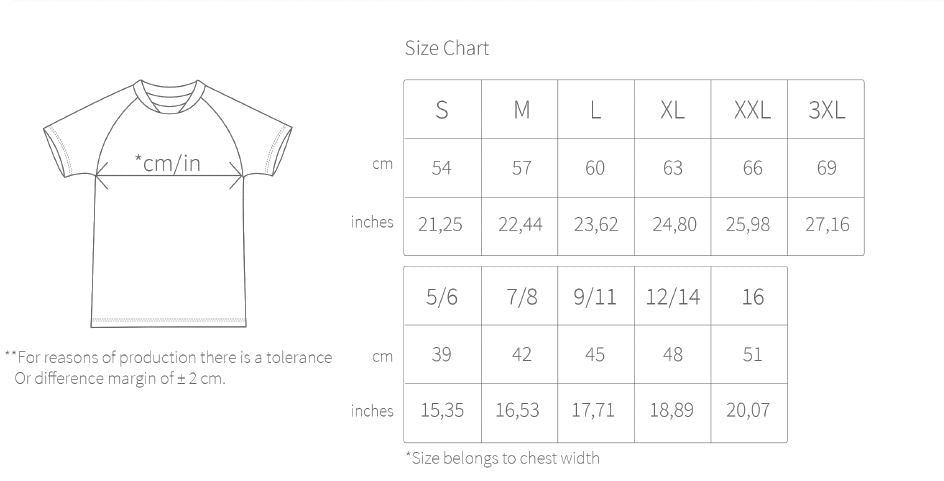Image resolution: width=944 pixels, height=481 pixels.
Task: Select the 5/6 kids size header cell
Action: pos(442,296)
